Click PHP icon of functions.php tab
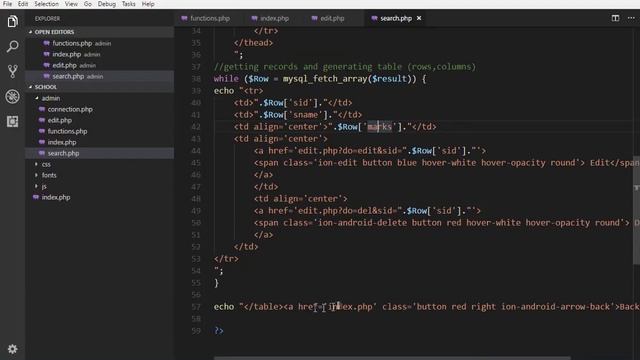Screen dimensions: 640x360 (184, 18)
